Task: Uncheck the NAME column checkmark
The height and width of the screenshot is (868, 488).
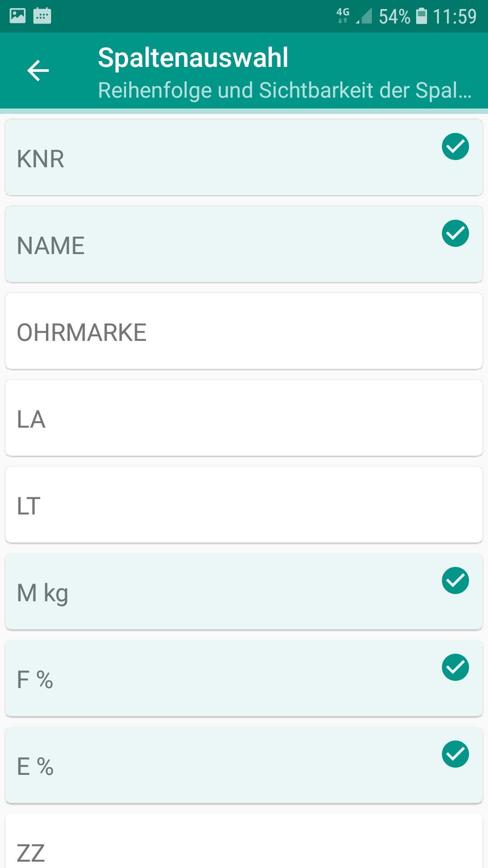Action: click(x=455, y=234)
